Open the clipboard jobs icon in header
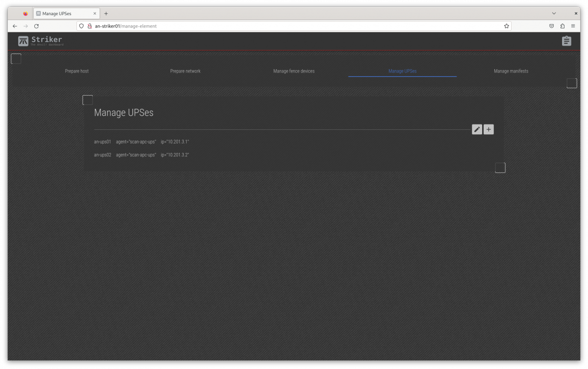 click(x=566, y=41)
